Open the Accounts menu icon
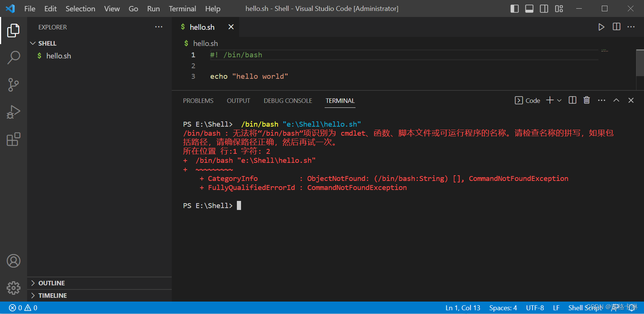This screenshot has width=644, height=314. click(x=14, y=261)
